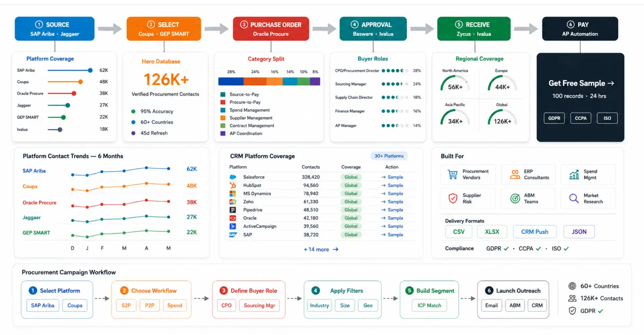Select the XLSX delivery format
The height and width of the screenshot is (335, 644).
492,232
